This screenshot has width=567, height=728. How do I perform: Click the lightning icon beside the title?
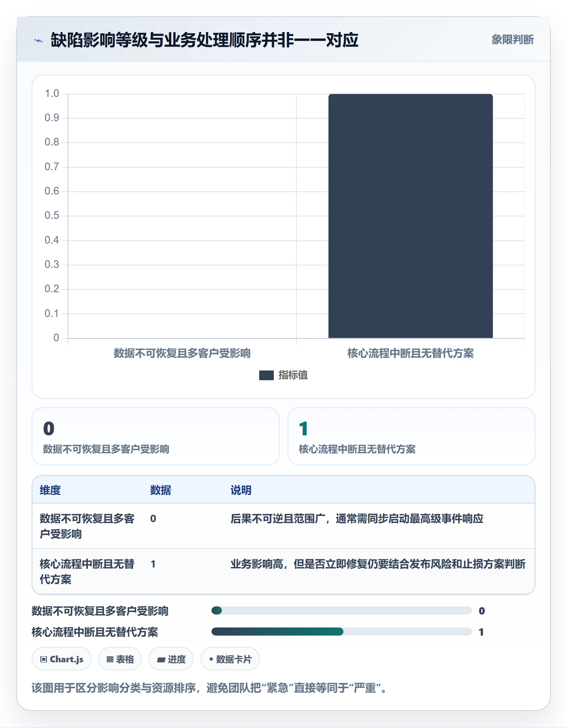point(38,41)
